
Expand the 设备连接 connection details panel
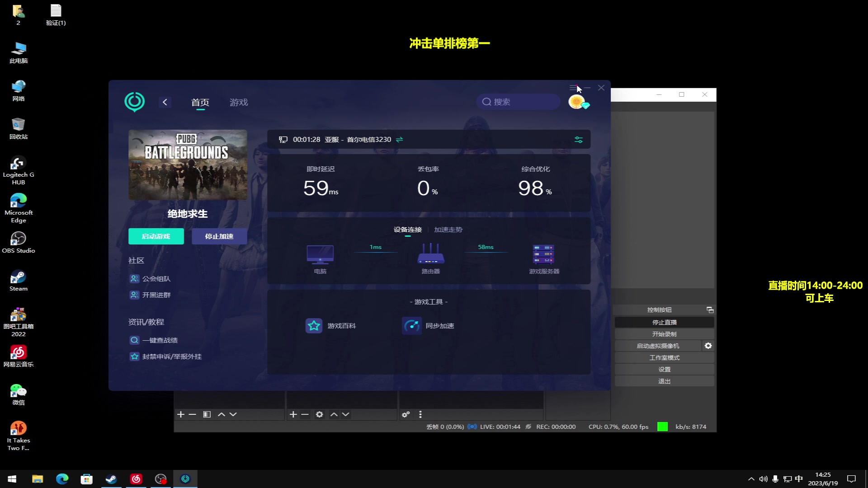click(408, 230)
